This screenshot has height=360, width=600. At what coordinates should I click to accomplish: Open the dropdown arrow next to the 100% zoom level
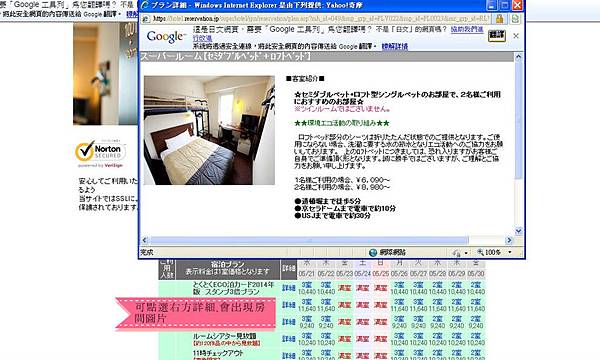coord(510,252)
